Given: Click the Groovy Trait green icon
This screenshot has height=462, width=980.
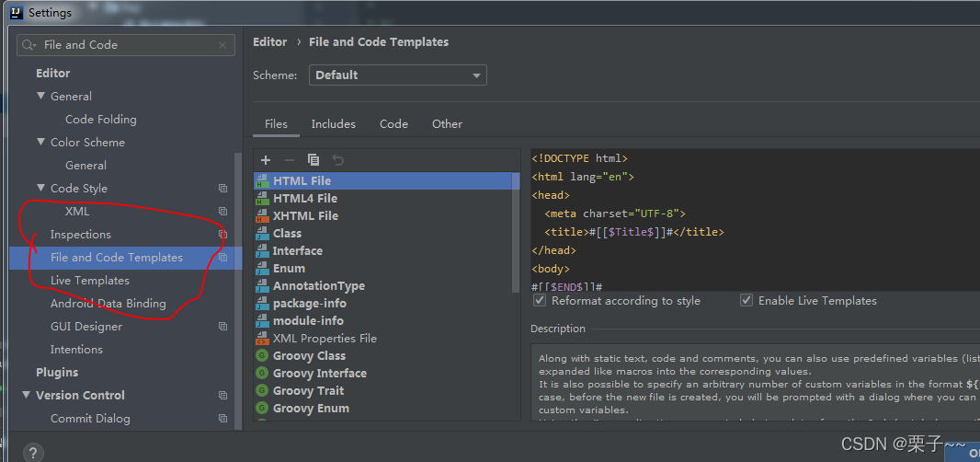Looking at the screenshot, I should pyautogui.click(x=262, y=390).
